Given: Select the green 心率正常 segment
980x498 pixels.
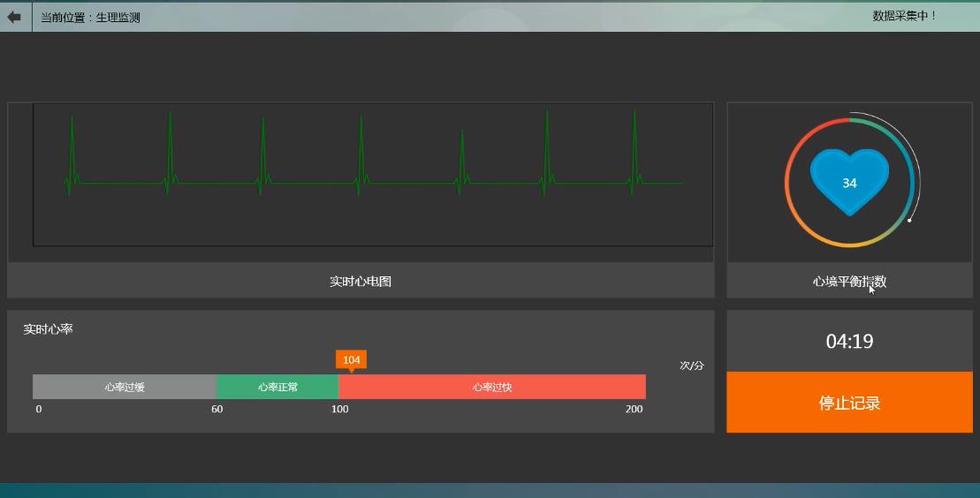Looking at the screenshot, I should (277, 387).
